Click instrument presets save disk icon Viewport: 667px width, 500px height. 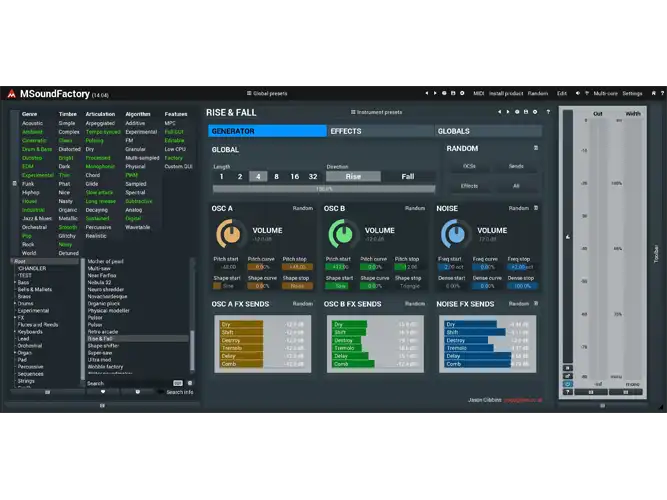(x=526, y=112)
